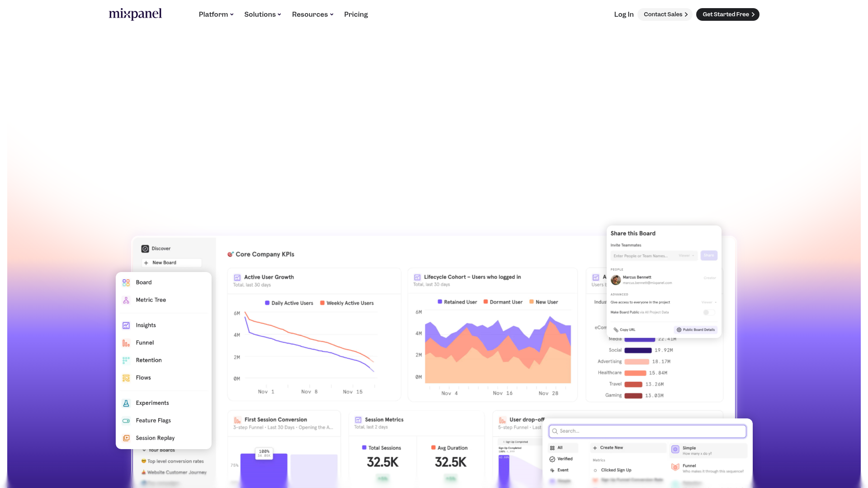Open the Pricing page from the navbar
The image size is (868, 488).
[x=356, y=14]
